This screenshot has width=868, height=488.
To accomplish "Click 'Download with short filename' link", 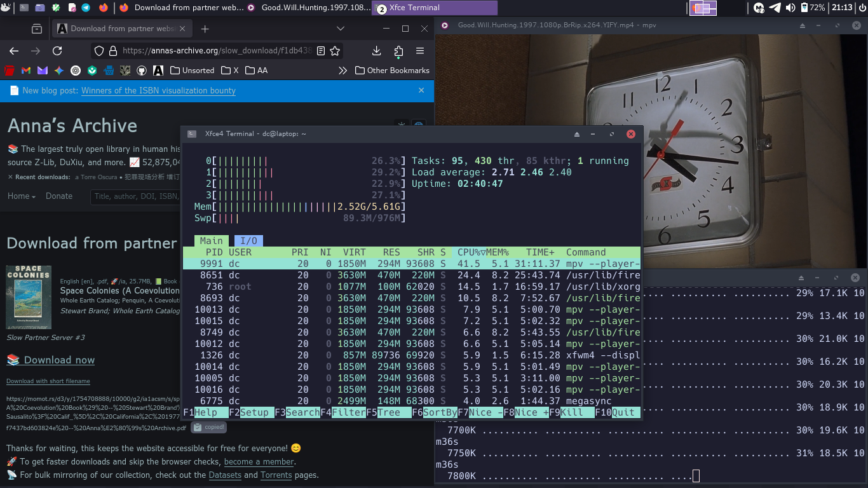I will point(48,381).
